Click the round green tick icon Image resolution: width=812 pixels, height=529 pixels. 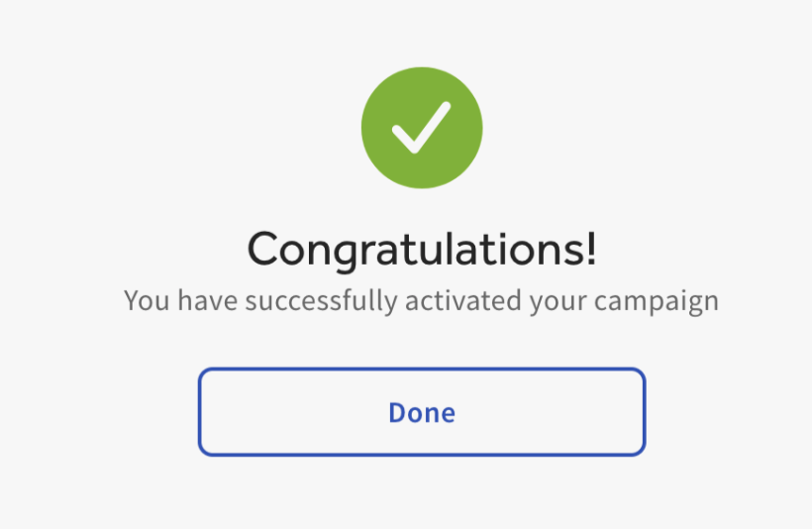tap(422, 128)
